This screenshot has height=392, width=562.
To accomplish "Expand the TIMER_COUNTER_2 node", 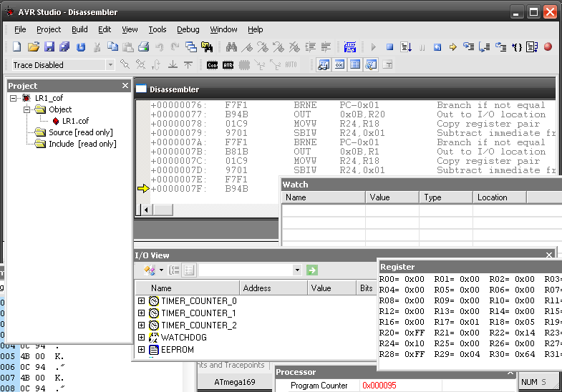I will pos(141,325).
